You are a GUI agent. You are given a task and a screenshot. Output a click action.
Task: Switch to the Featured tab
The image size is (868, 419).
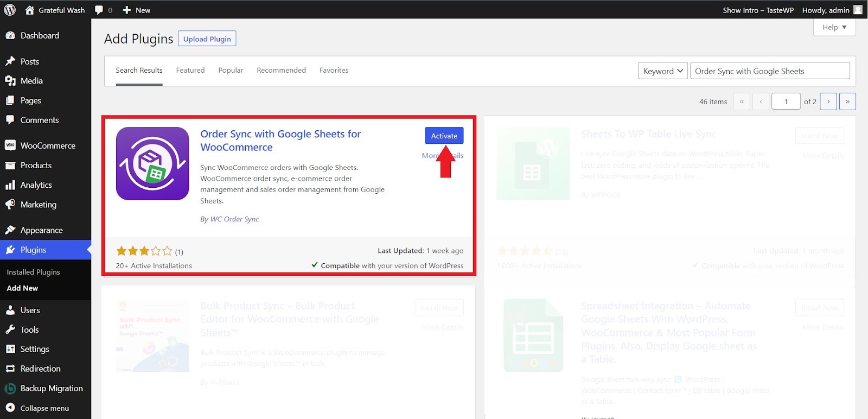click(190, 71)
